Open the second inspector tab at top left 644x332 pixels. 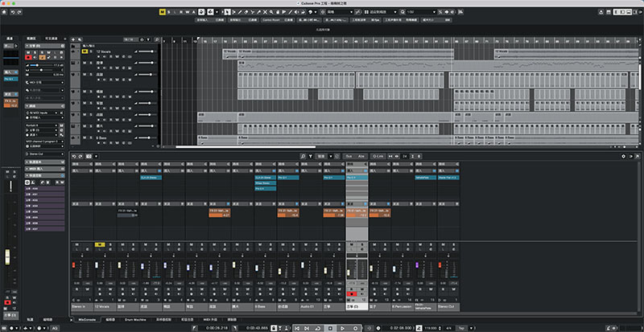click(31, 39)
